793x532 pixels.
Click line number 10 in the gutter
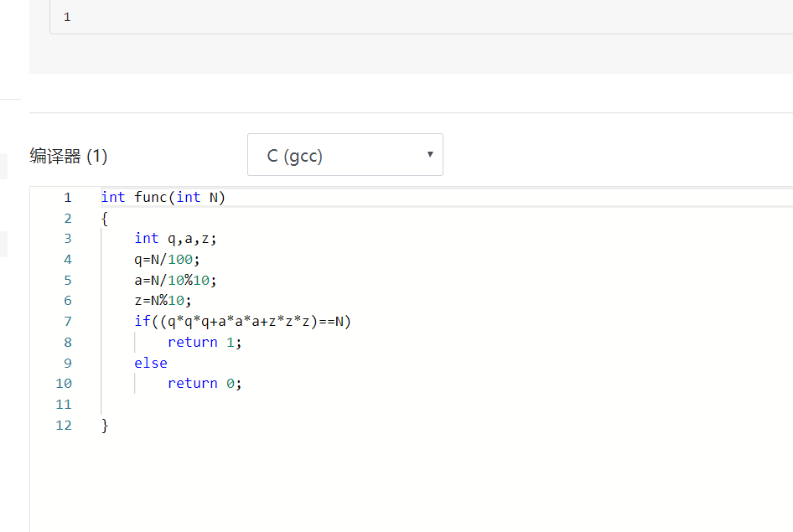(64, 383)
